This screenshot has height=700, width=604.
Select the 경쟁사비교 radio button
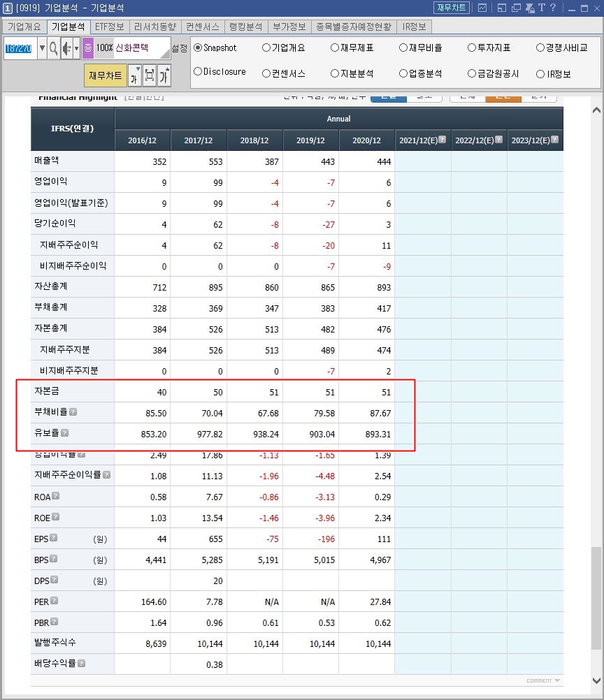(540, 48)
